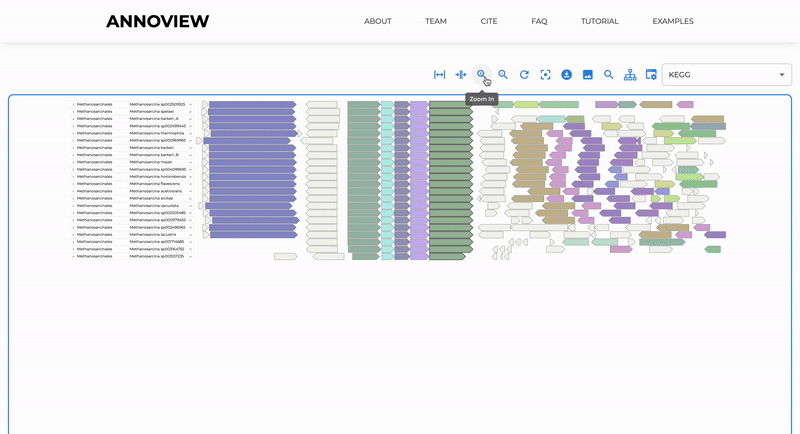
Task: Select the Methanosarcina siciliae label
Action: (151, 198)
